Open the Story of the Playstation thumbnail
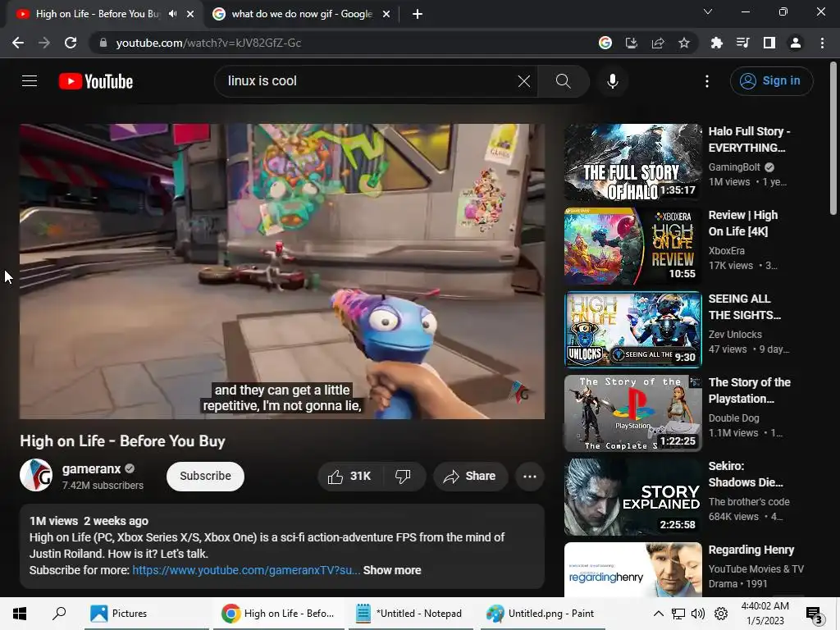The width and height of the screenshot is (840, 630). click(x=632, y=413)
